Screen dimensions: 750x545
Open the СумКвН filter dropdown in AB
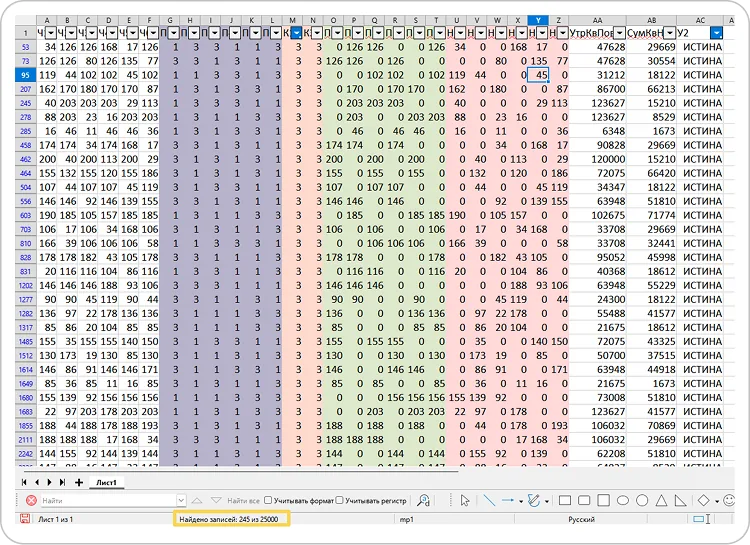click(670, 33)
